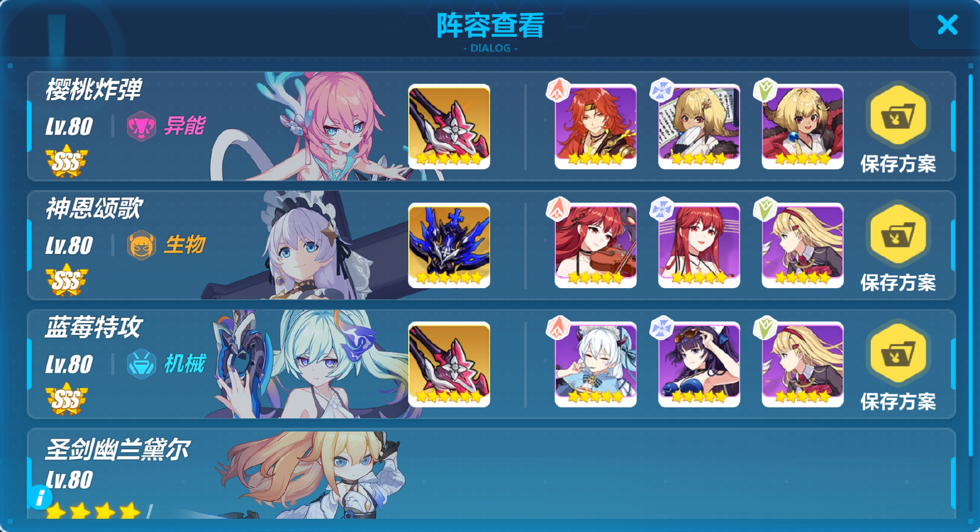
Task: Select the 生物 type icon
Action: [141, 245]
